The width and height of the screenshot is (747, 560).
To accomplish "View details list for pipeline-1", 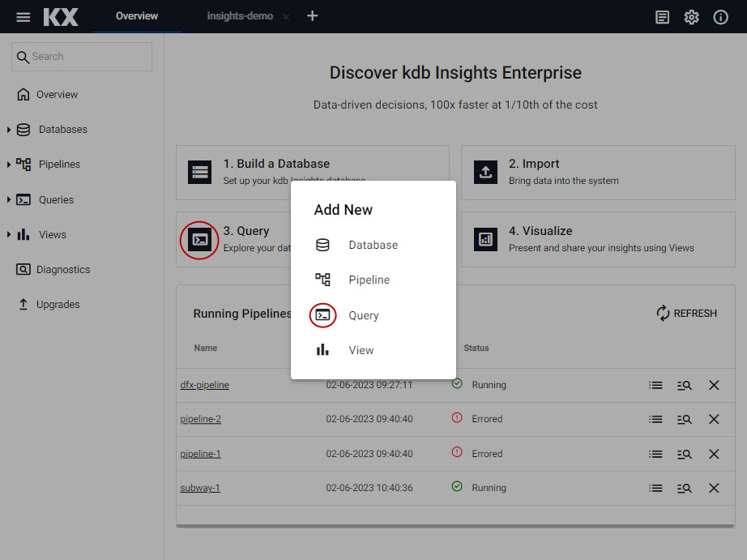I will pos(655,454).
